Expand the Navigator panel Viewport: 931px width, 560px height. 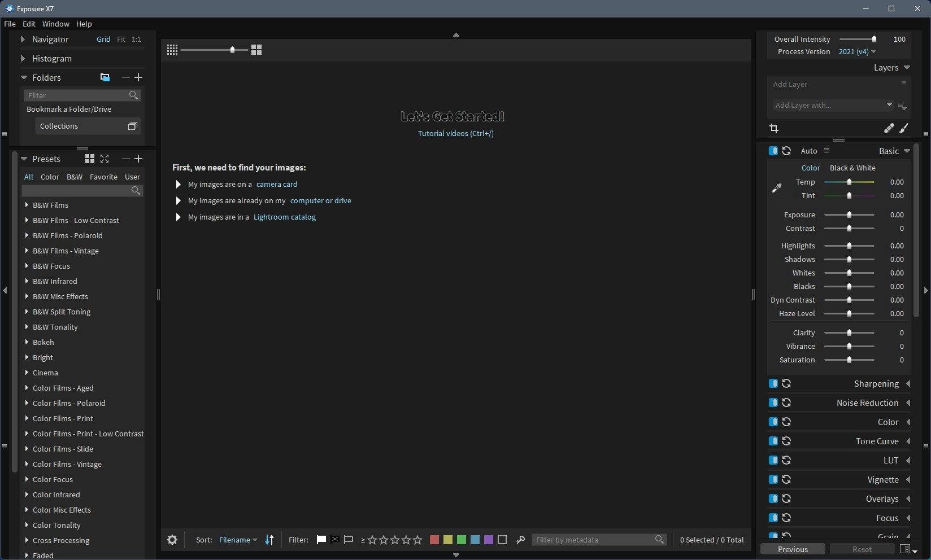tap(23, 40)
